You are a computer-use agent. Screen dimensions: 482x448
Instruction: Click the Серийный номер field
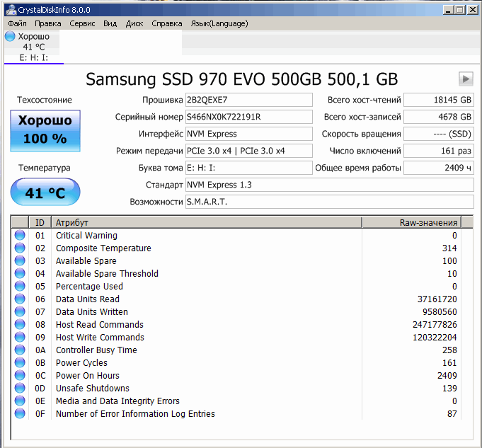249,117
